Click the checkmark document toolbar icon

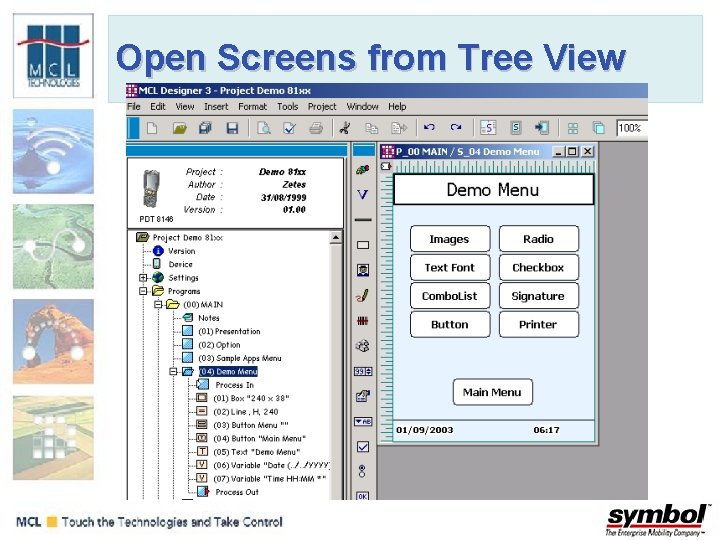[x=289, y=128]
